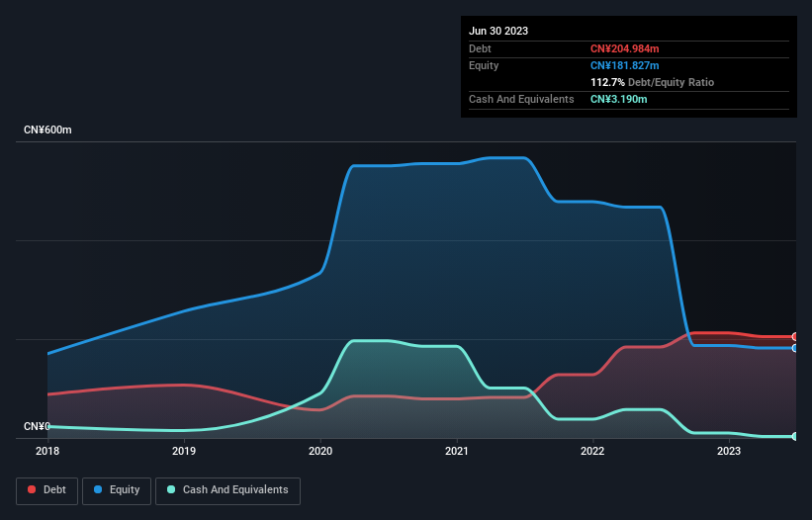Viewport: 812px width, 520px height.
Task: Click the Cash And Equivalents tooltip label
Action: [521, 99]
